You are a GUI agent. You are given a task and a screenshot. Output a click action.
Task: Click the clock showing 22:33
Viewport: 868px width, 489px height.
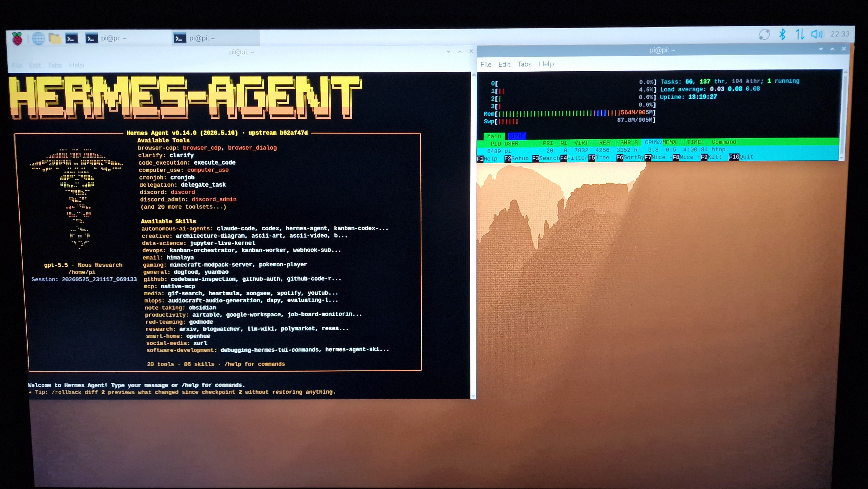(x=840, y=34)
